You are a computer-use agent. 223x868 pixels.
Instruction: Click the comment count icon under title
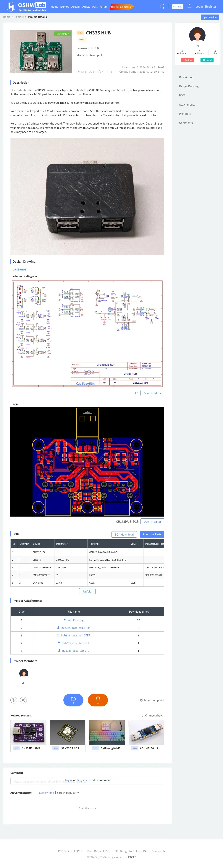[90, 71]
